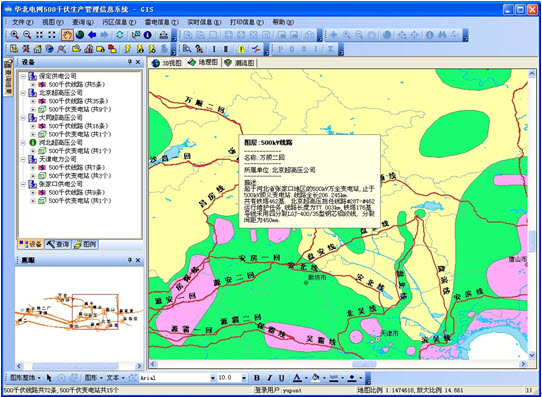Screen dimensions: 542x397
Task: Switch to the 3D视图 tab
Action: [x=167, y=63]
